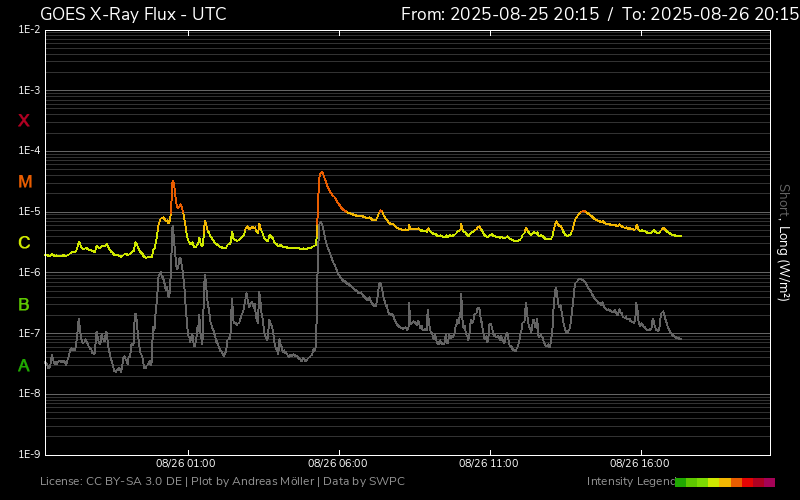The image size is (800, 500).
Task: Click the Intensity Legend text
Action: [x=629, y=482]
